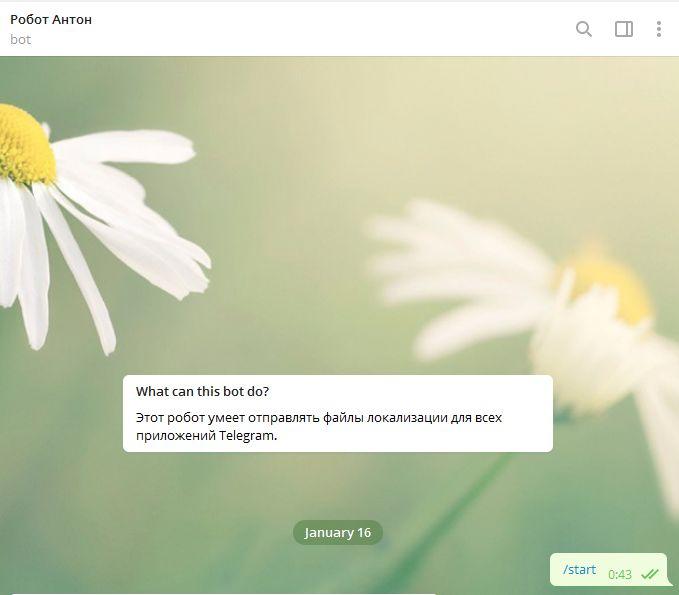This screenshot has height=595, width=679.
Task: Click the 0:43 message timestamp
Action: pos(619,574)
